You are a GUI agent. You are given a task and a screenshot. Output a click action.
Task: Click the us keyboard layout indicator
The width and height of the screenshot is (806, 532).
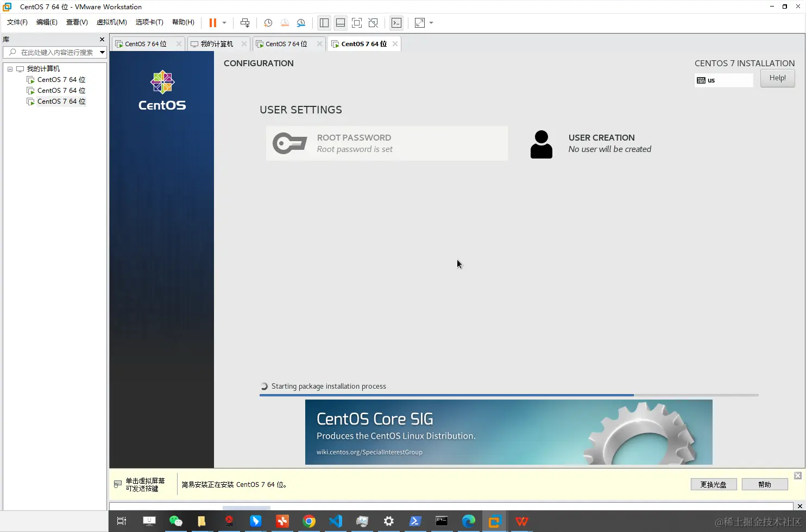click(723, 80)
